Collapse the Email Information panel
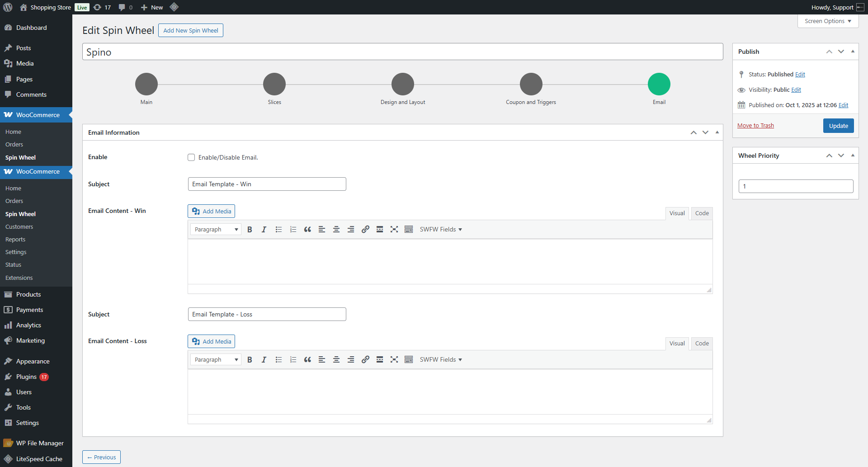 coord(717,132)
